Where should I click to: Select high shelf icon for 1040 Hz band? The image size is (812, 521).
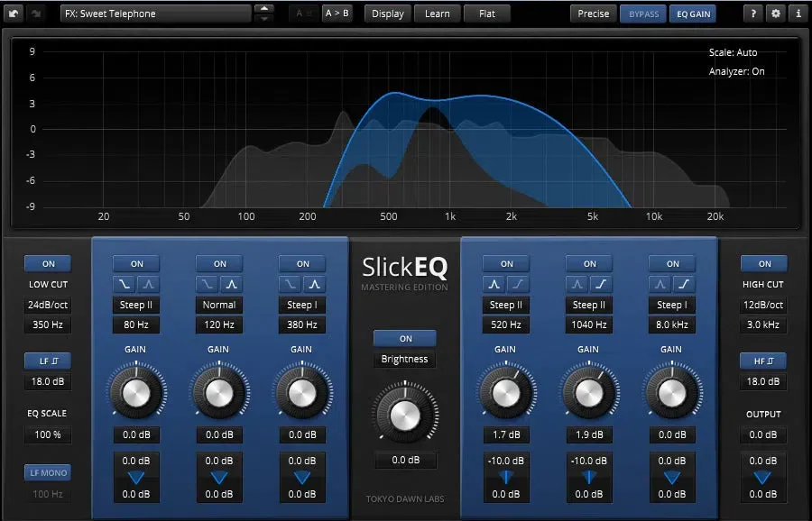601,284
